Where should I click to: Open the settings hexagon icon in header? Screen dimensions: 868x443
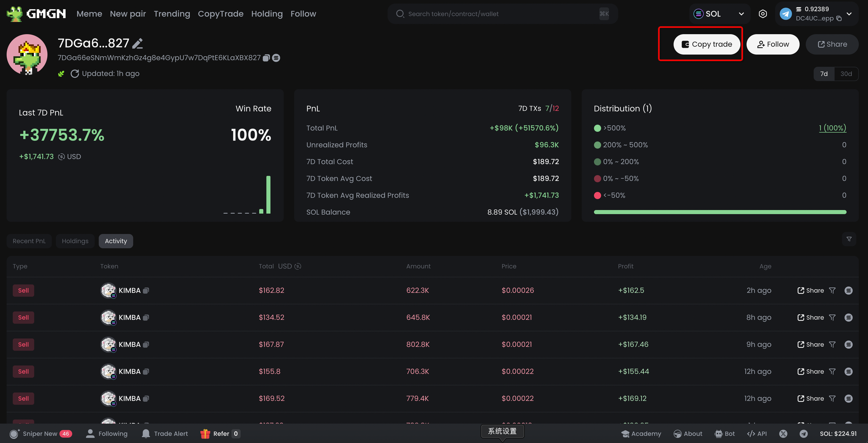coord(763,14)
